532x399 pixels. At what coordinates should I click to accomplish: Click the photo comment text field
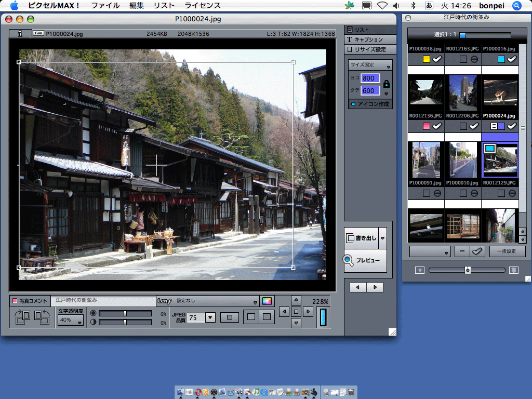(103, 301)
